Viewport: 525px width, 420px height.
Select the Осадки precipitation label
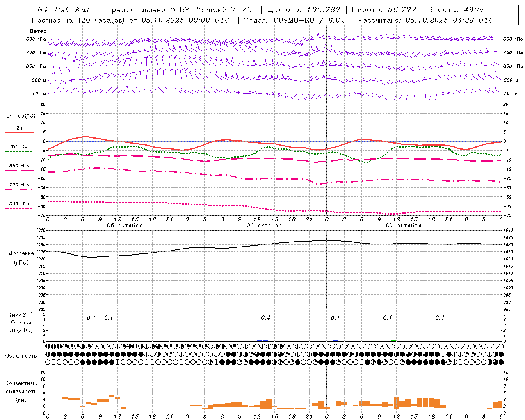[21, 322]
